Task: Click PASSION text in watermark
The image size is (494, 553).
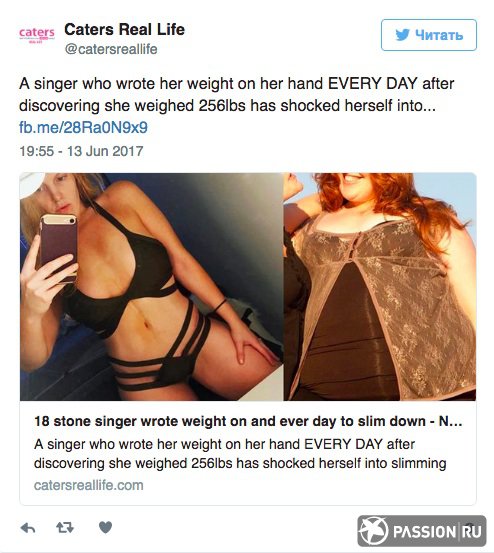Action: pos(424,531)
